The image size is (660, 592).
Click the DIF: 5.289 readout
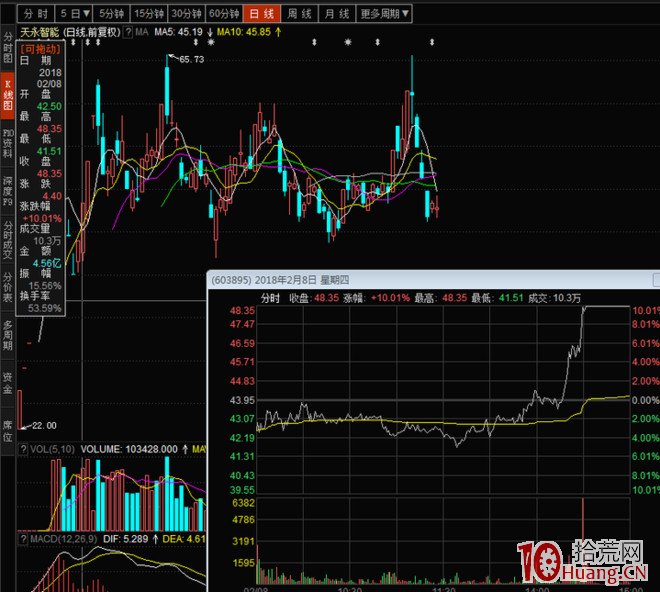point(125,539)
